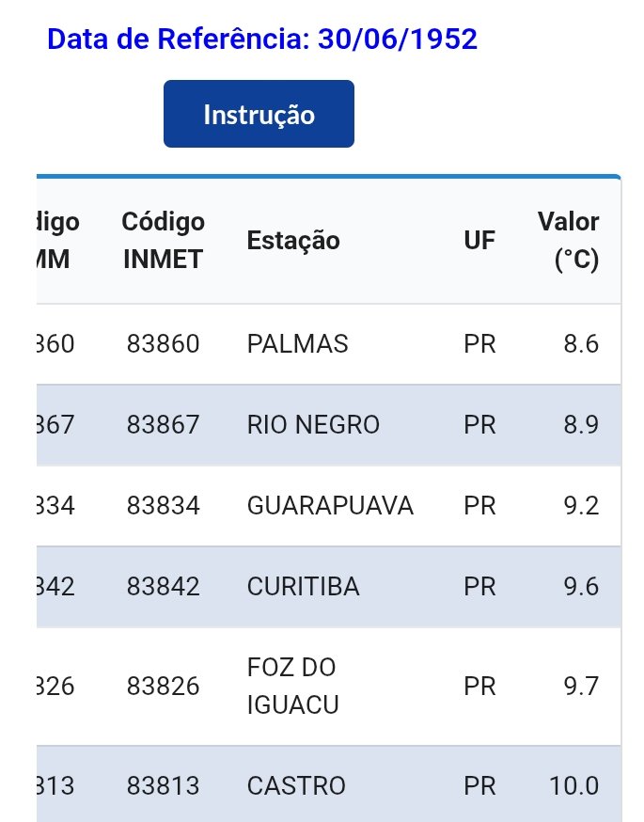
Task: Select INMET code 83842 cell
Action: tap(164, 587)
